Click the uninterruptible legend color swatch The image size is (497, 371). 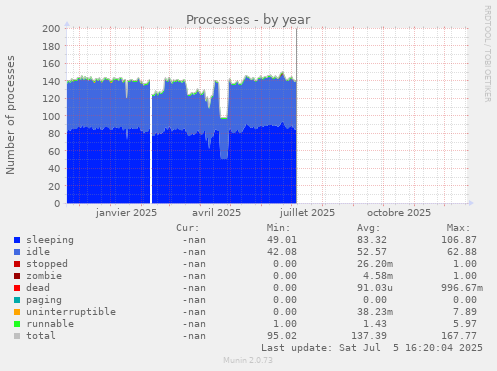(17, 312)
